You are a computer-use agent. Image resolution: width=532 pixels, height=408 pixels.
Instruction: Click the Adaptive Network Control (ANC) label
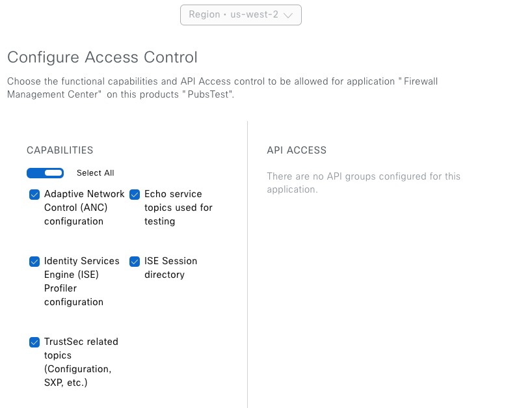pos(84,208)
